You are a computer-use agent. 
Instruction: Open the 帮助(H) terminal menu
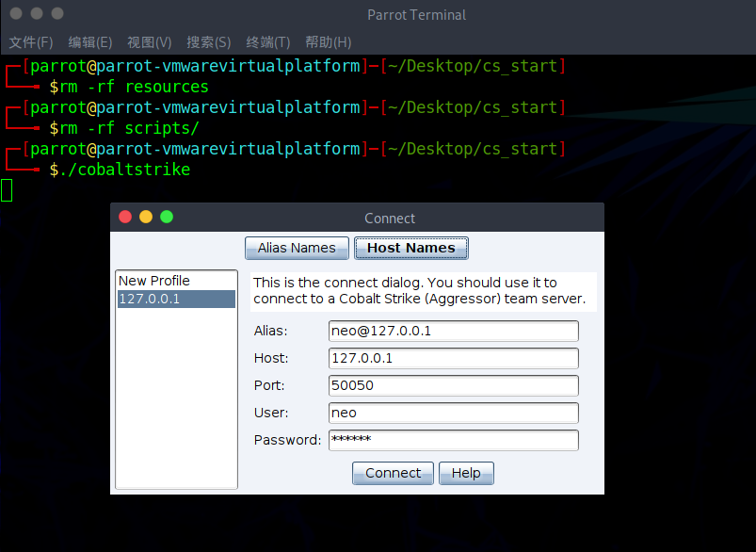tap(329, 42)
